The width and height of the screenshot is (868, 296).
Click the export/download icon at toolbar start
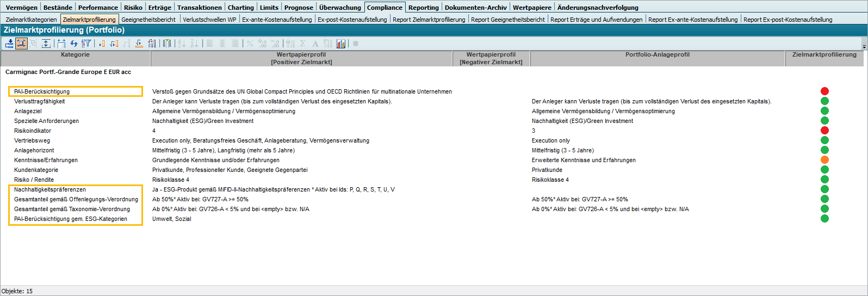pyautogui.click(x=9, y=44)
